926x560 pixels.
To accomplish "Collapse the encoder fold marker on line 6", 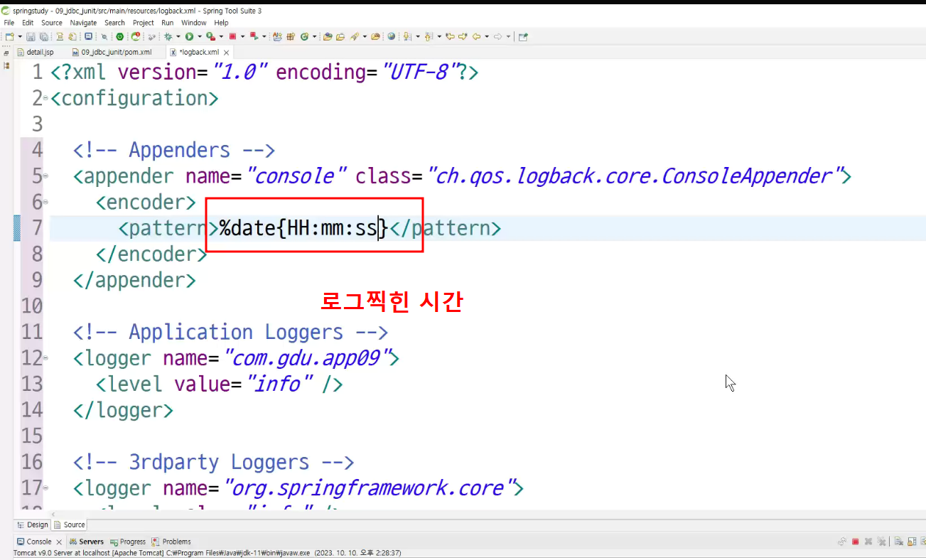I will click(46, 203).
